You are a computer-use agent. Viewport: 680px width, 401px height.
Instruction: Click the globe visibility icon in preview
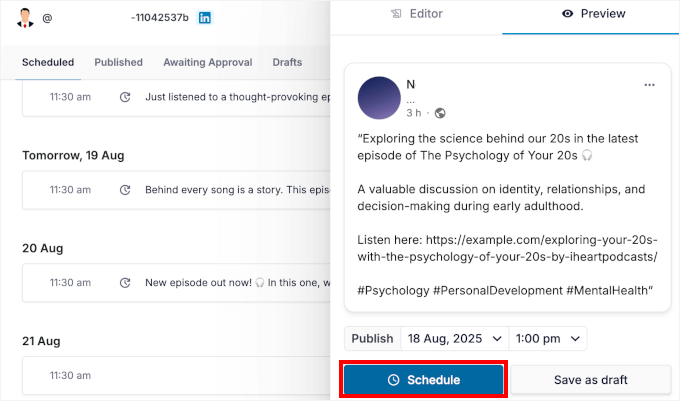pos(440,113)
